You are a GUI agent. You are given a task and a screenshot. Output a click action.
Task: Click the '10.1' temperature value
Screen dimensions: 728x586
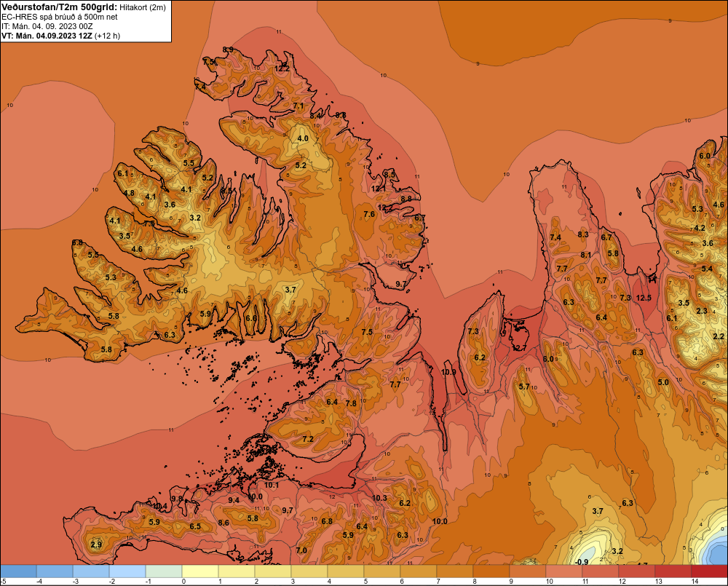tap(272, 486)
